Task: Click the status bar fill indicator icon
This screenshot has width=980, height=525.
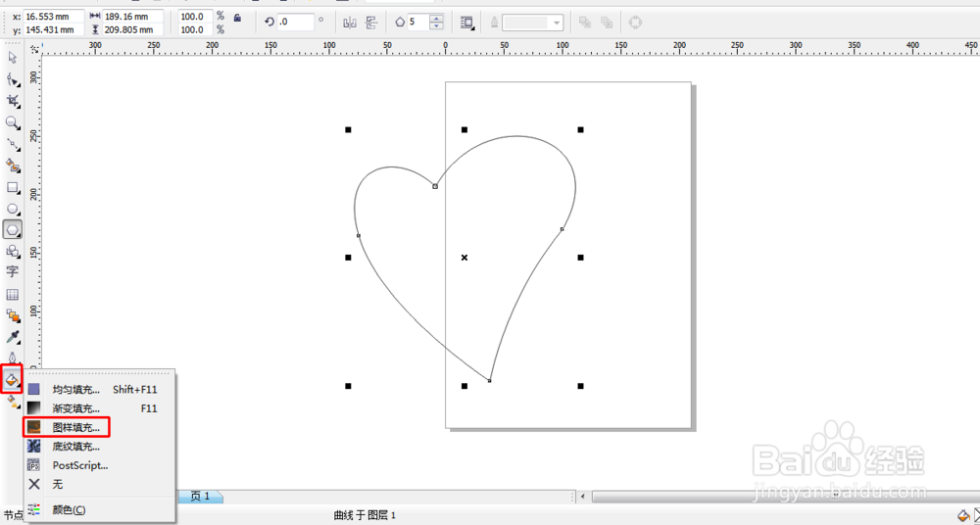Action: point(962,515)
